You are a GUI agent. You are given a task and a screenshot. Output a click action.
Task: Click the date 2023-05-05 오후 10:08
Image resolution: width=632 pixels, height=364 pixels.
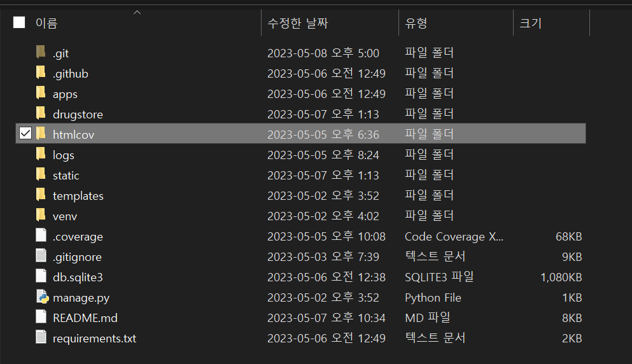(327, 237)
